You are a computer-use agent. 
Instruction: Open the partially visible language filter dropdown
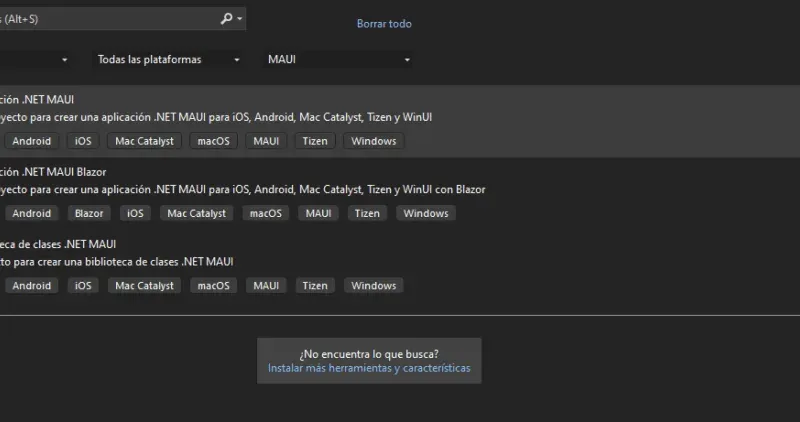(x=36, y=60)
